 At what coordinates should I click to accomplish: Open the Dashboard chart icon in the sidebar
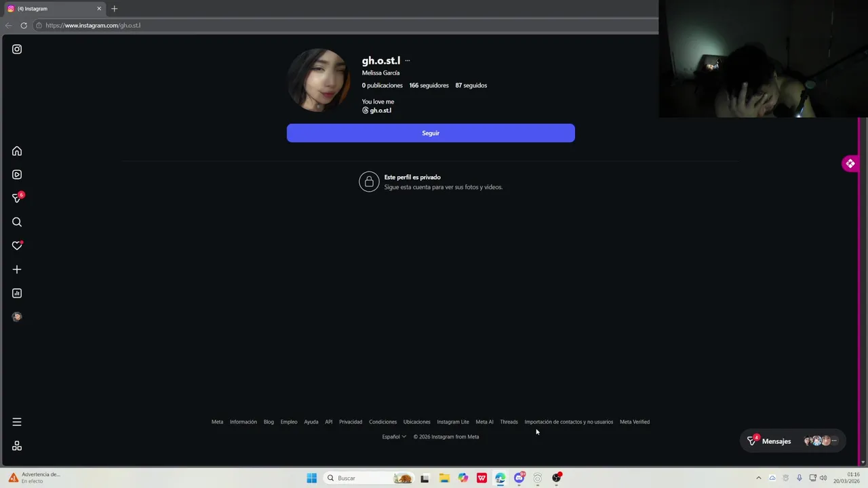(x=17, y=293)
